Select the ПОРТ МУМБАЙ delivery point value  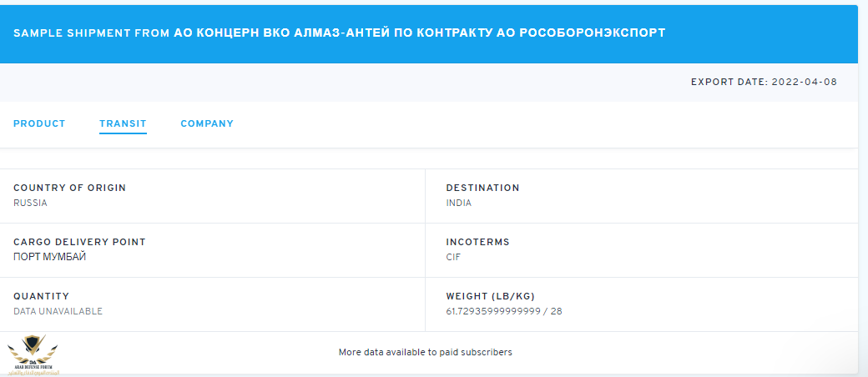[x=50, y=257]
